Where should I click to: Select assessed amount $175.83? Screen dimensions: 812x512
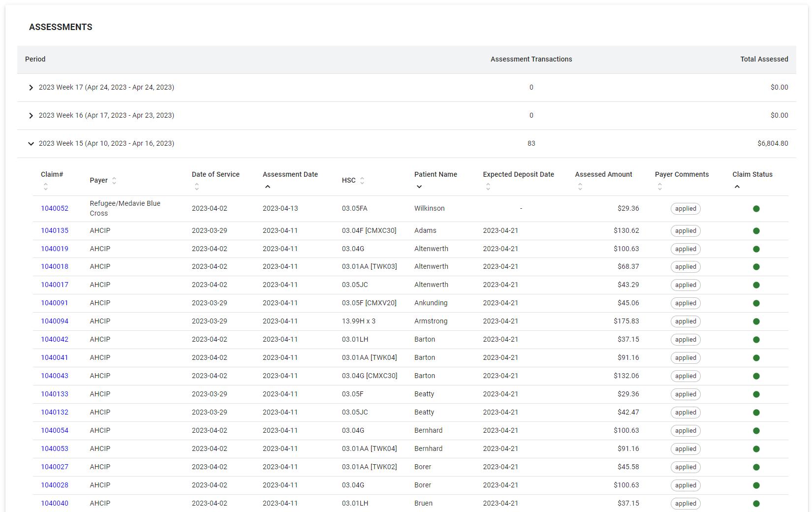coord(626,321)
